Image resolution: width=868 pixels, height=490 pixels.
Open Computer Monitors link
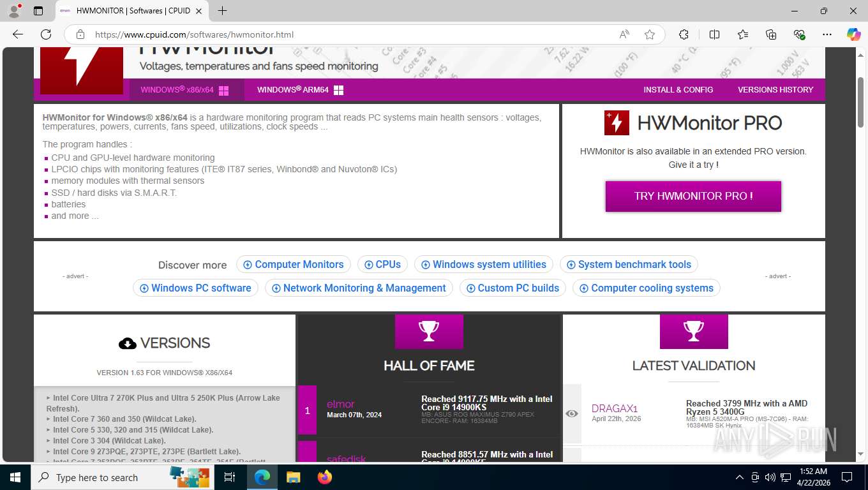(293, 265)
